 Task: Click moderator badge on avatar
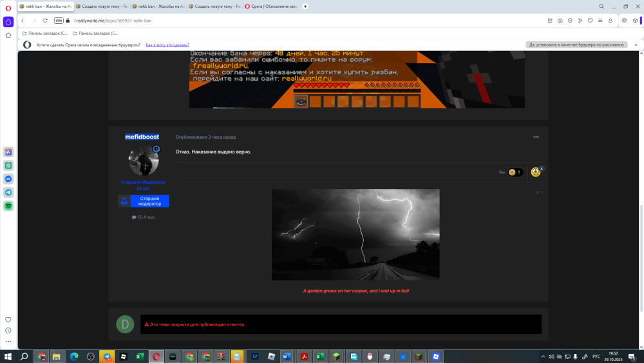pos(156,149)
